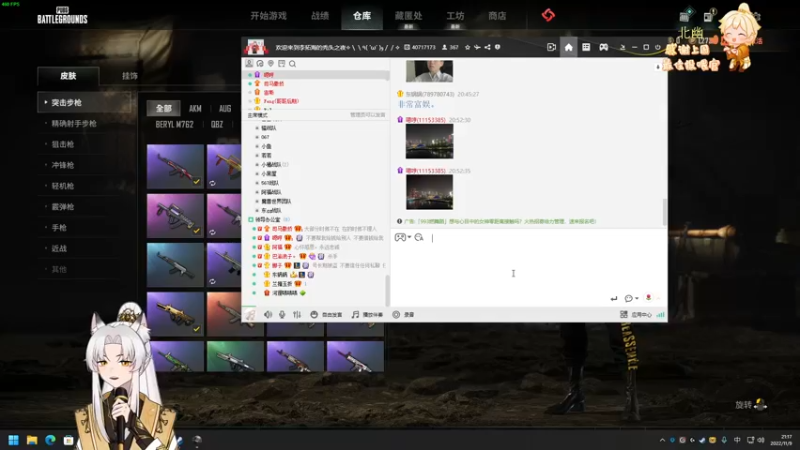
Task: Toggle the microphone in YY bottom bar
Action: (282, 314)
